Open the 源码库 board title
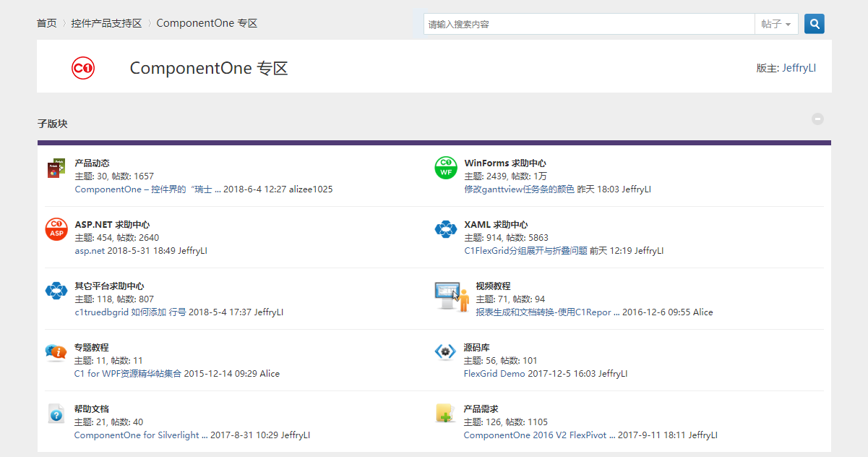This screenshot has width=868, height=457. [477, 348]
